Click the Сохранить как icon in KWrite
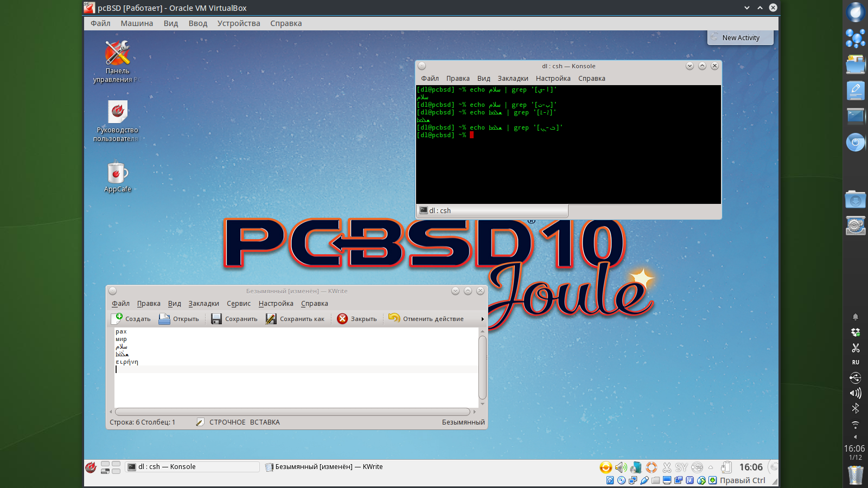 pyautogui.click(x=271, y=319)
